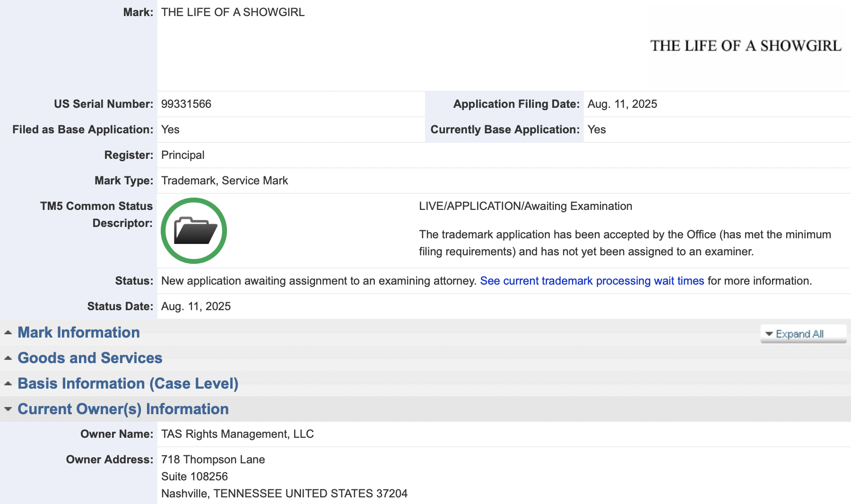This screenshot has width=851, height=504.
Task: Click the arrow beside Basis Information
Action: click(x=8, y=383)
